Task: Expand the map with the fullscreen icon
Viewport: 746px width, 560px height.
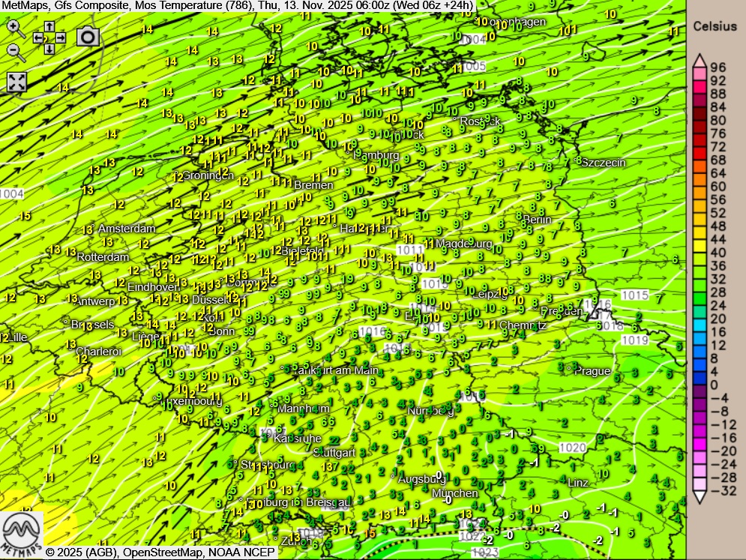Action: click(16, 82)
